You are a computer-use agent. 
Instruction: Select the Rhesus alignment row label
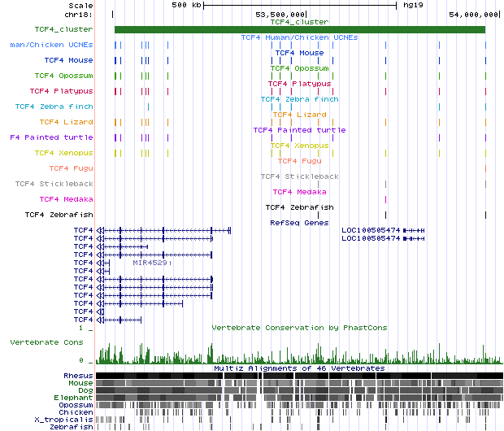click(x=78, y=376)
